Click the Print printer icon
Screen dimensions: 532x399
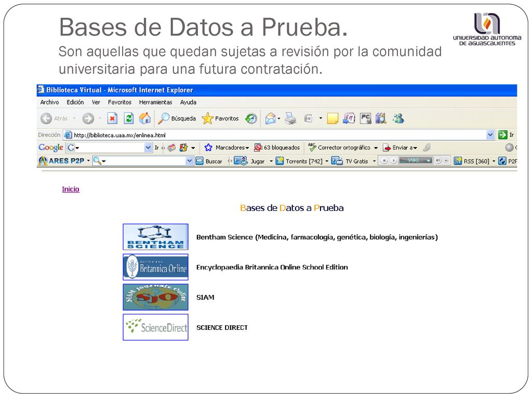pos(290,118)
